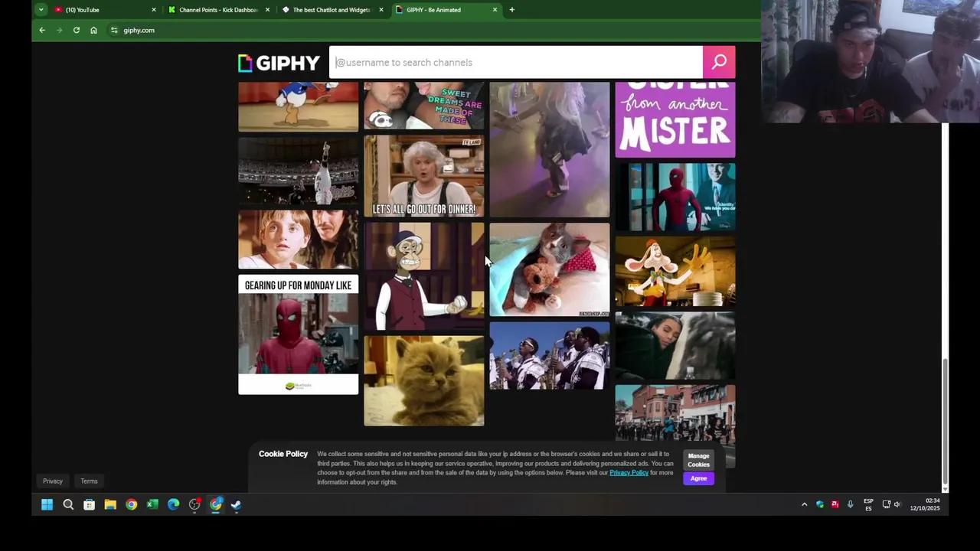
Task: Open the Terms footer link
Action: coord(89,481)
